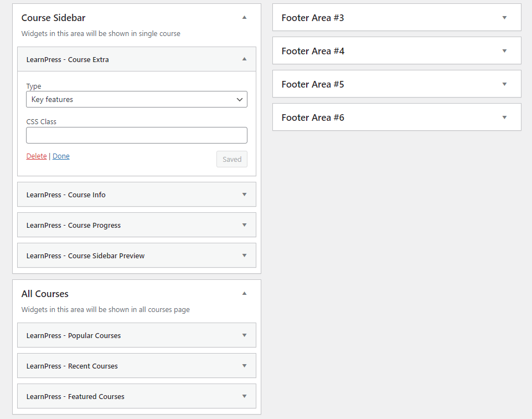
Task: Collapse the LearnPress - Course Extra widget
Action: pos(244,59)
